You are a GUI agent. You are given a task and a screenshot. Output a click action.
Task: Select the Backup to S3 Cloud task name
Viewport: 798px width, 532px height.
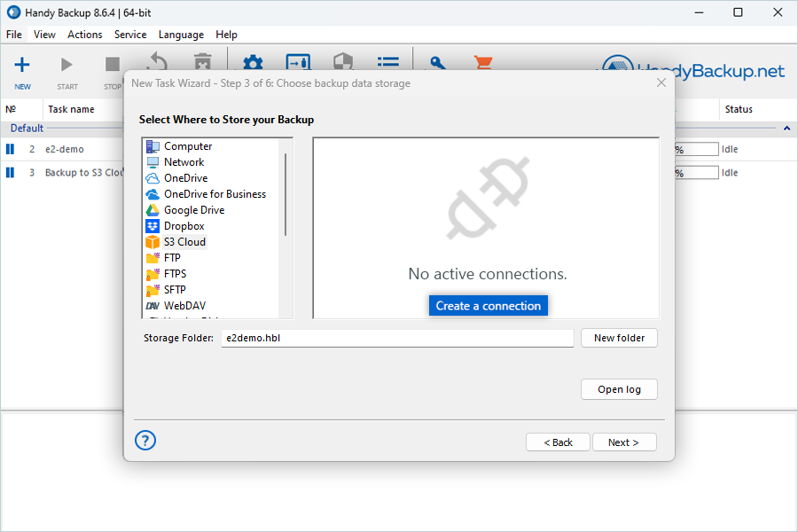[84, 173]
